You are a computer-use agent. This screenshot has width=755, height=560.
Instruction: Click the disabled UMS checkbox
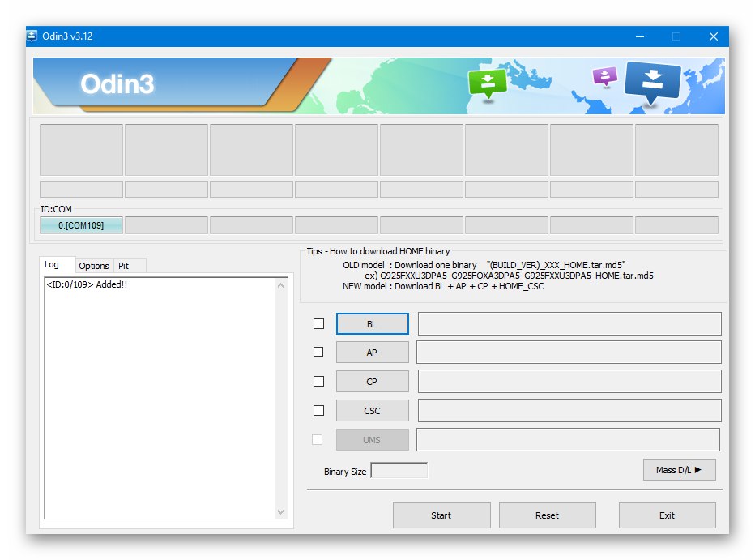coord(318,439)
